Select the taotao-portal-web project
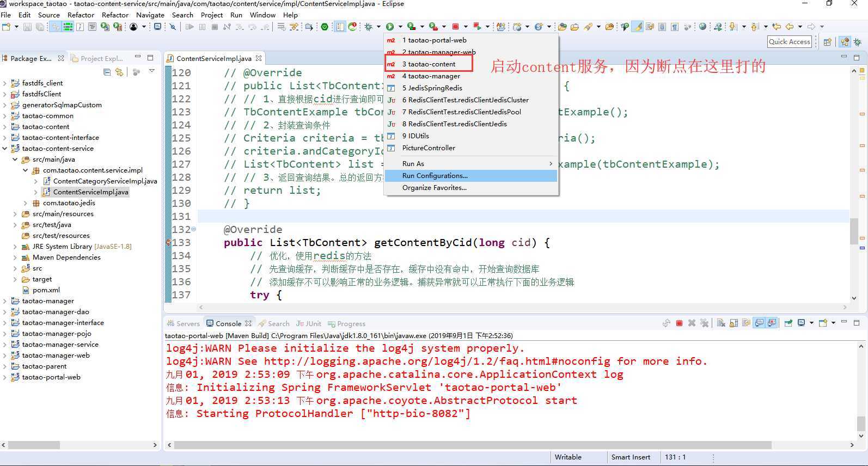Screen dimensions: 868x466 click(x=51, y=377)
